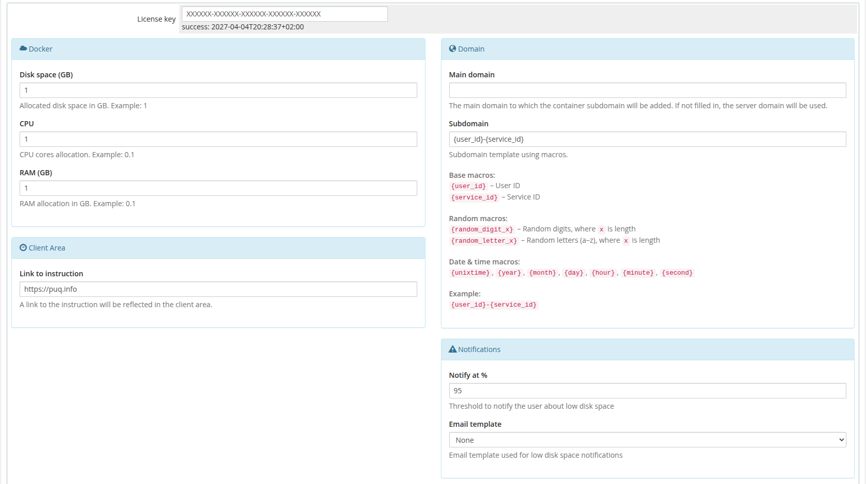The image size is (868, 484).
Task: Click the warning triangle icon in Notifications header
Action: pos(452,349)
